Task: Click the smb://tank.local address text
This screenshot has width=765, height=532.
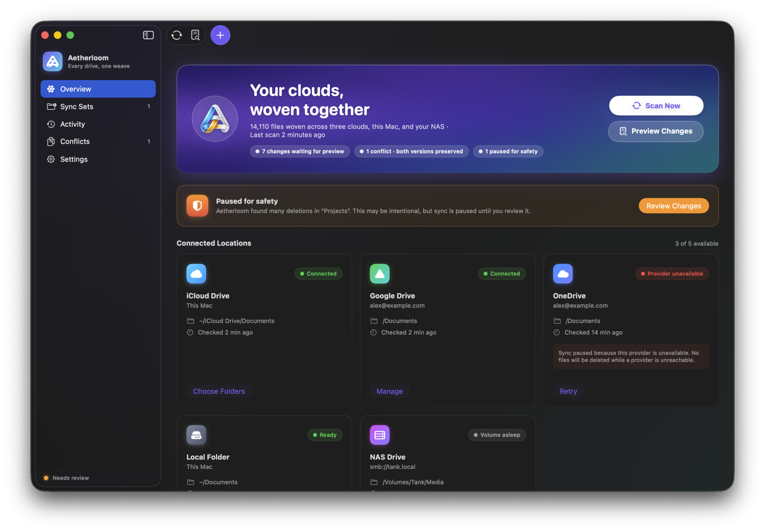Action: pos(392,467)
